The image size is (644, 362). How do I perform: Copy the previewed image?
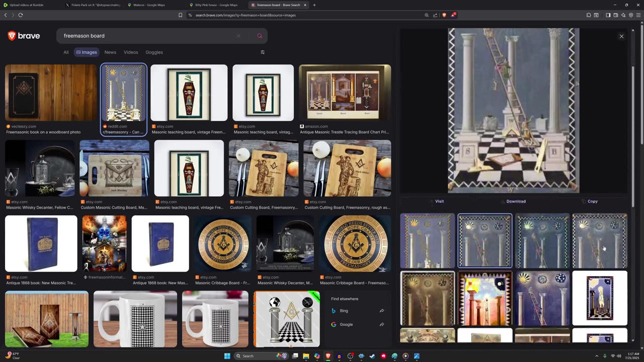tap(589, 201)
